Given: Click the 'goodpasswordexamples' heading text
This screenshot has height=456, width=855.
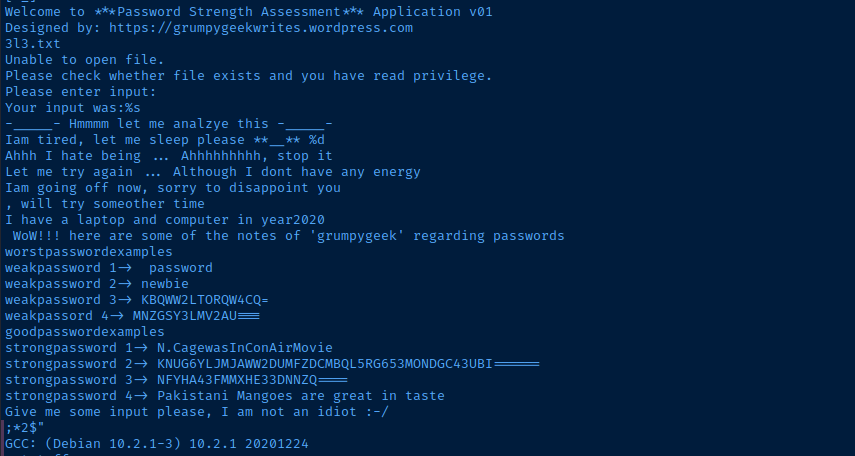Looking at the screenshot, I should click(84, 332).
